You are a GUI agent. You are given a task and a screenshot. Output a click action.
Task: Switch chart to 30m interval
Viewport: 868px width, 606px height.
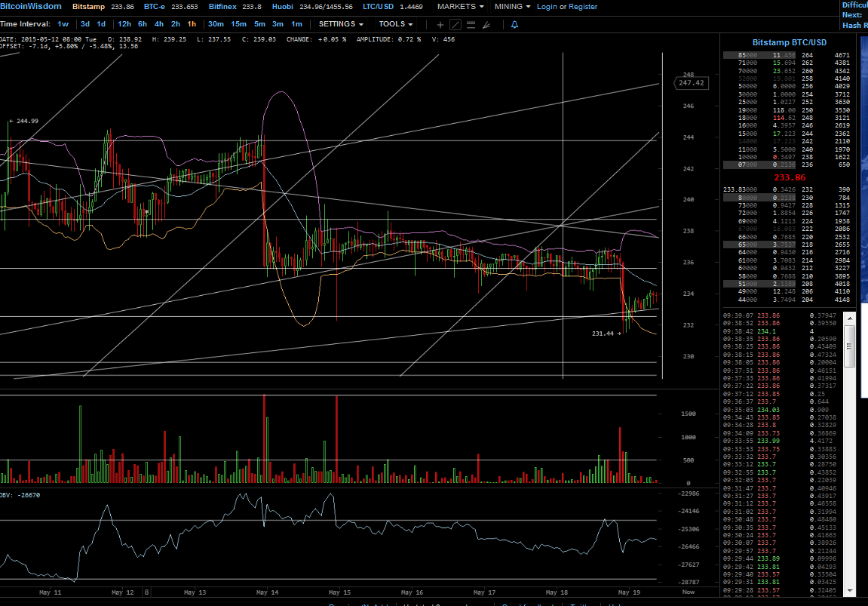coord(216,24)
